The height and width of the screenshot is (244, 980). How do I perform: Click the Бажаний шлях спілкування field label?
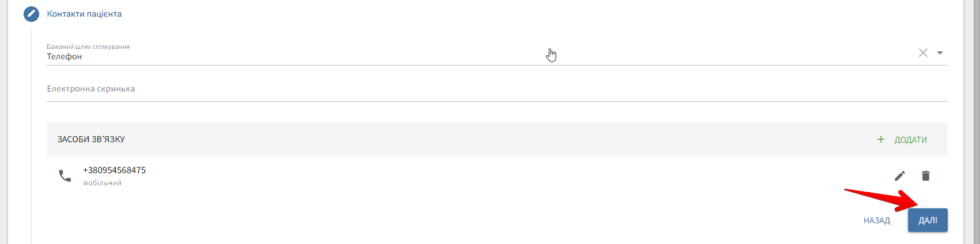[88, 47]
